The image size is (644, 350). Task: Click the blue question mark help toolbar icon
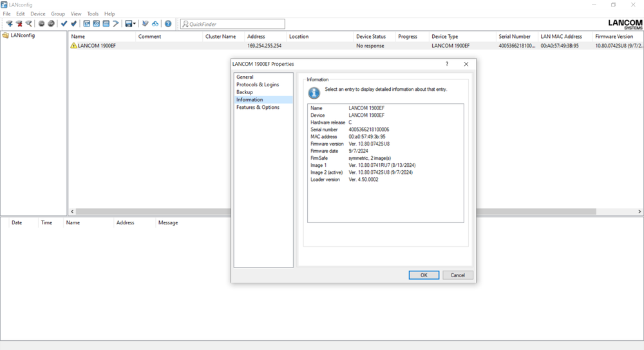click(168, 24)
